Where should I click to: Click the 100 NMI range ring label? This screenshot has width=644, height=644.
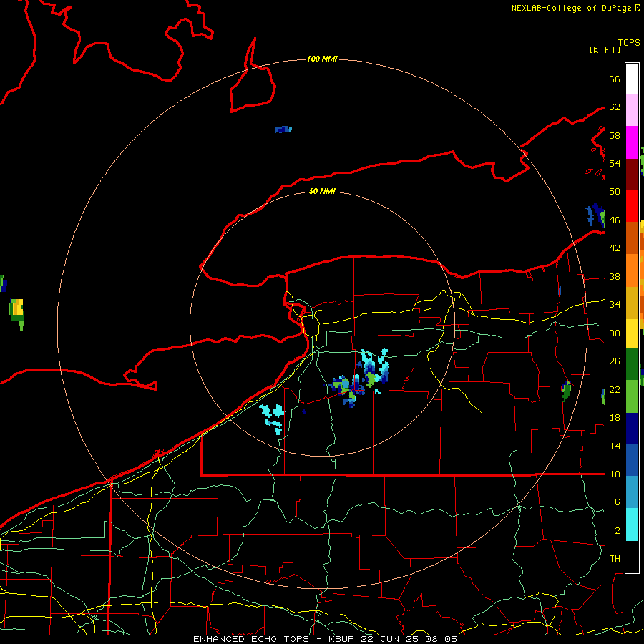tap(322, 59)
